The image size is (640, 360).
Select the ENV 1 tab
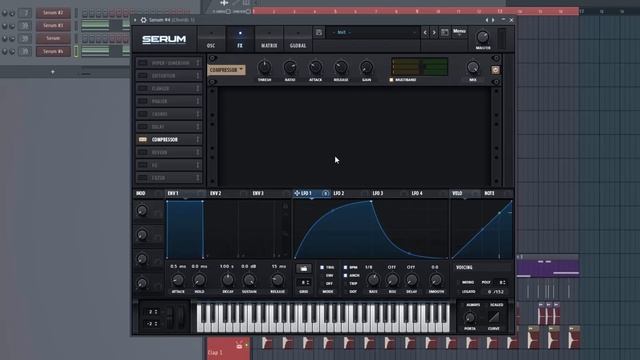click(173, 193)
